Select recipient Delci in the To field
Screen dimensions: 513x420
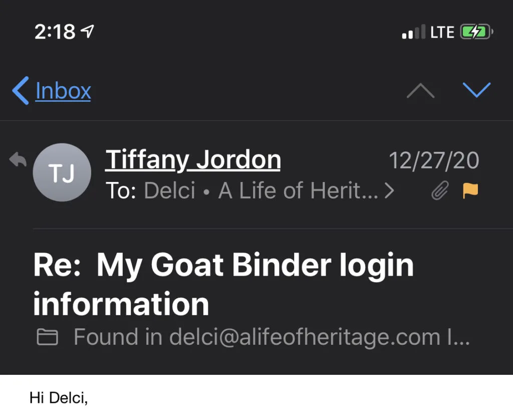[169, 190]
